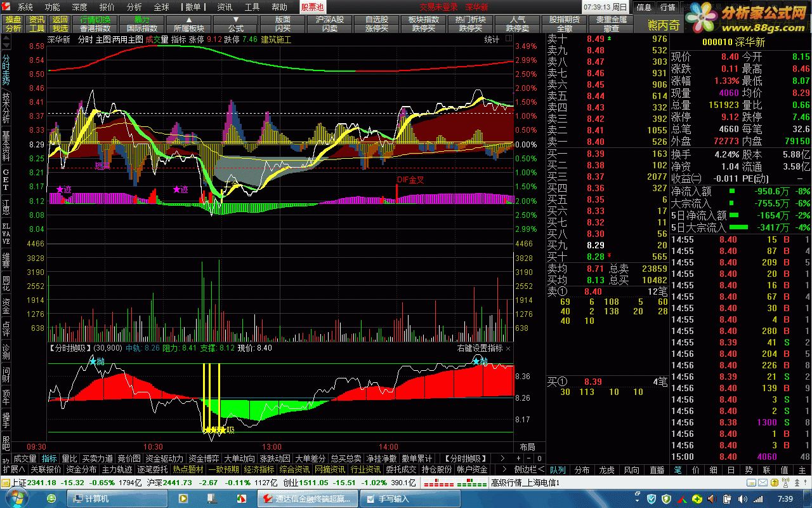Click the 操盘分析 toolbar button
The width and height of the screenshot is (812, 508).
tap(13, 24)
